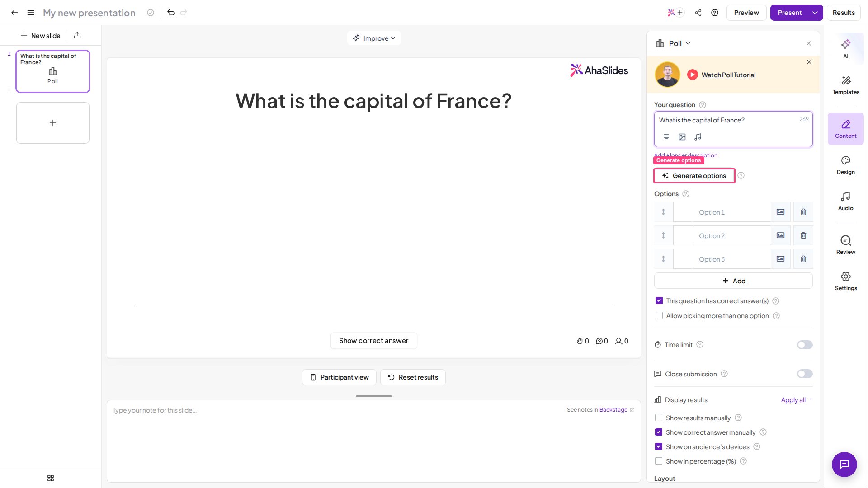Delete Option 1 with trash icon

click(x=803, y=212)
